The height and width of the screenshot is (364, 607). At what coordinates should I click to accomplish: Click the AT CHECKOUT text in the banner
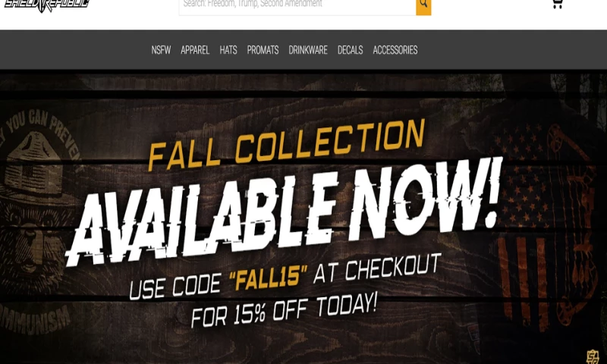click(x=377, y=268)
